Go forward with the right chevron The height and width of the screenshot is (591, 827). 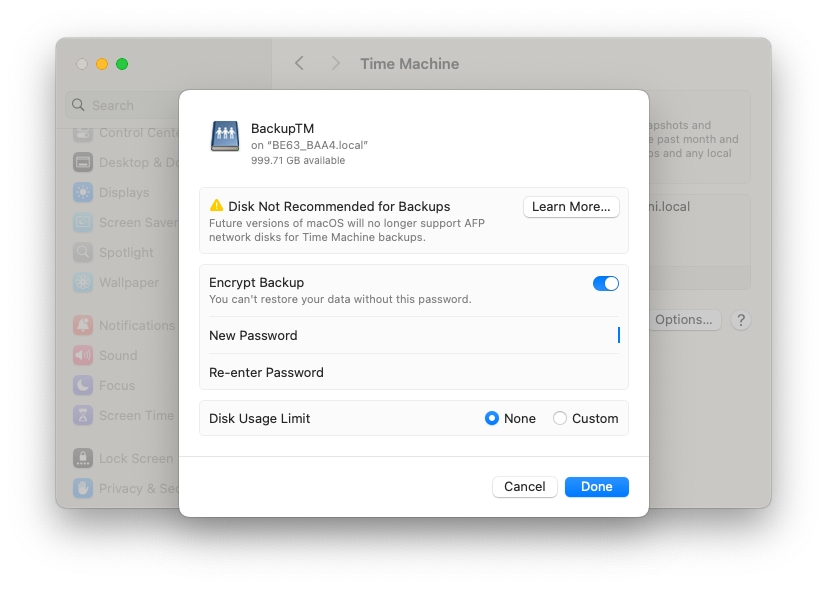tap(335, 63)
